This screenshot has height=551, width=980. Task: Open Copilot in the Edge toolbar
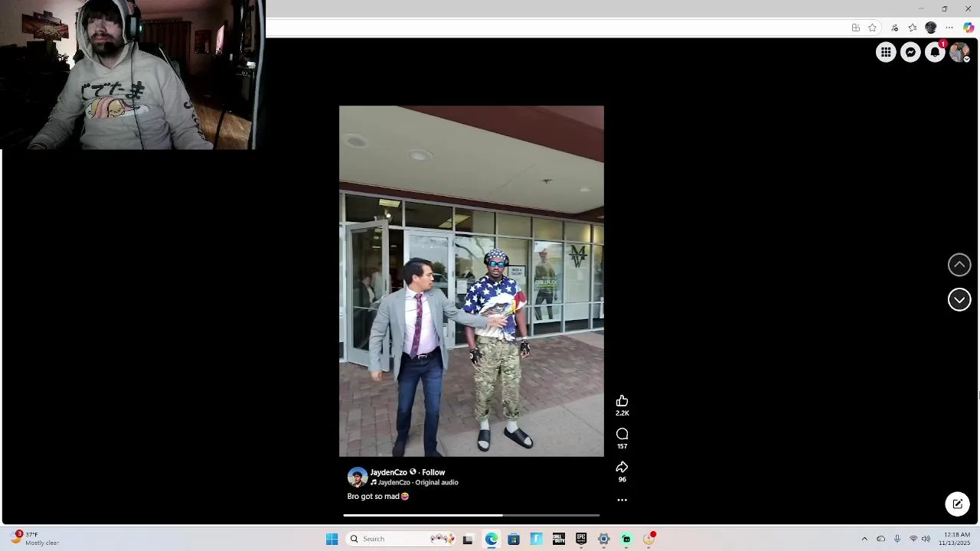click(969, 28)
